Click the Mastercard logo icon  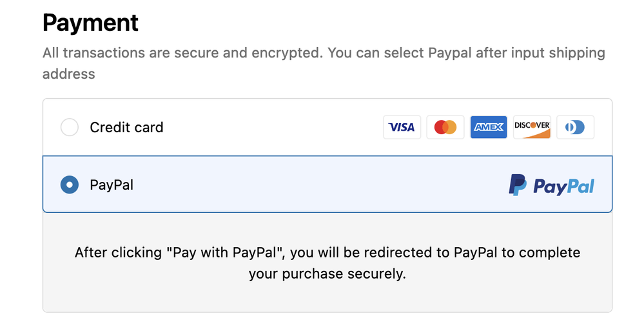445,127
